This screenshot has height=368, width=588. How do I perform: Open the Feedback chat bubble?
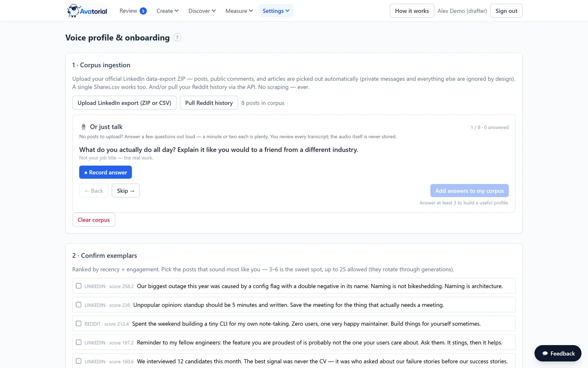point(558,353)
